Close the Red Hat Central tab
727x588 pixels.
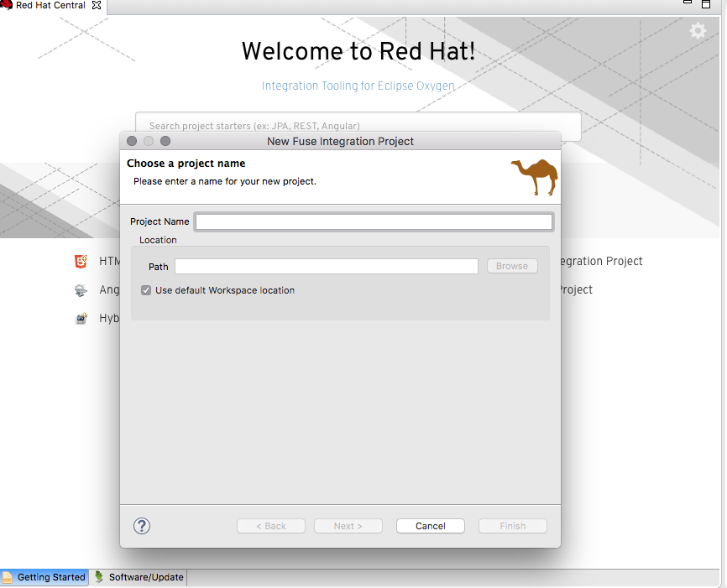pos(95,5)
